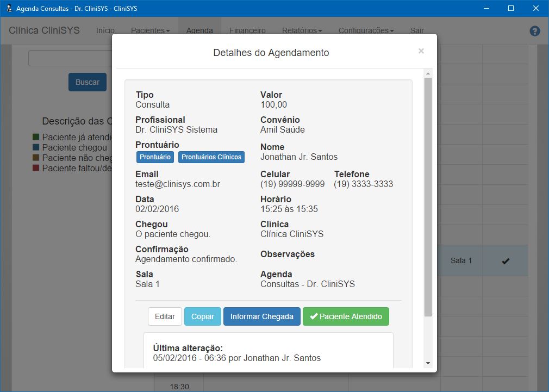This screenshot has width=549, height=392.
Task: Click the dialog vertical scrollbar thumb
Action: pyautogui.click(x=428, y=196)
